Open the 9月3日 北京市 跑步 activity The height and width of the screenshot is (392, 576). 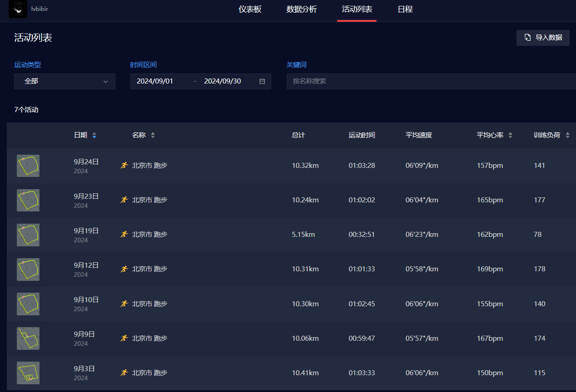pos(149,373)
